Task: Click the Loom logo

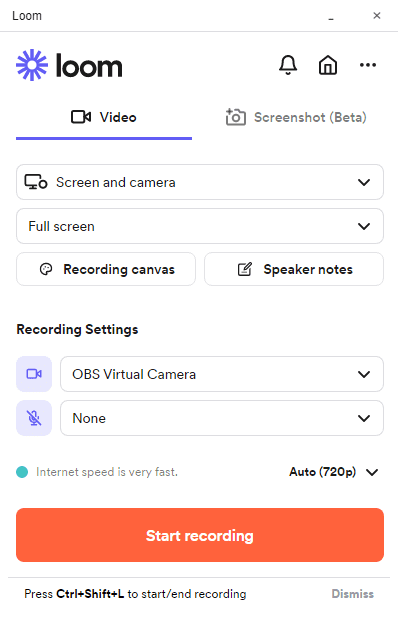Action: (69, 65)
